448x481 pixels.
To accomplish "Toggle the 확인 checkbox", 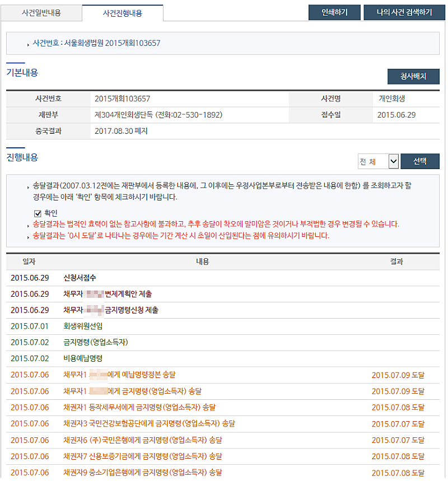I will pos(38,213).
